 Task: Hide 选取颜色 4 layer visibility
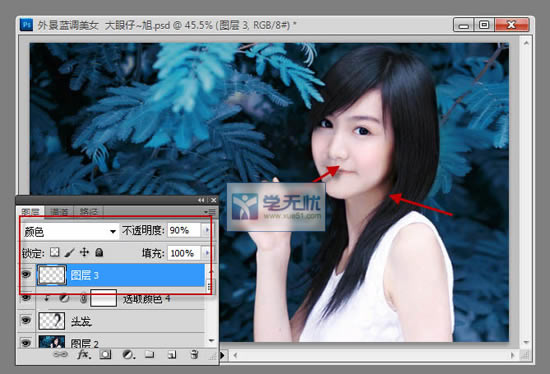(x=26, y=298)
